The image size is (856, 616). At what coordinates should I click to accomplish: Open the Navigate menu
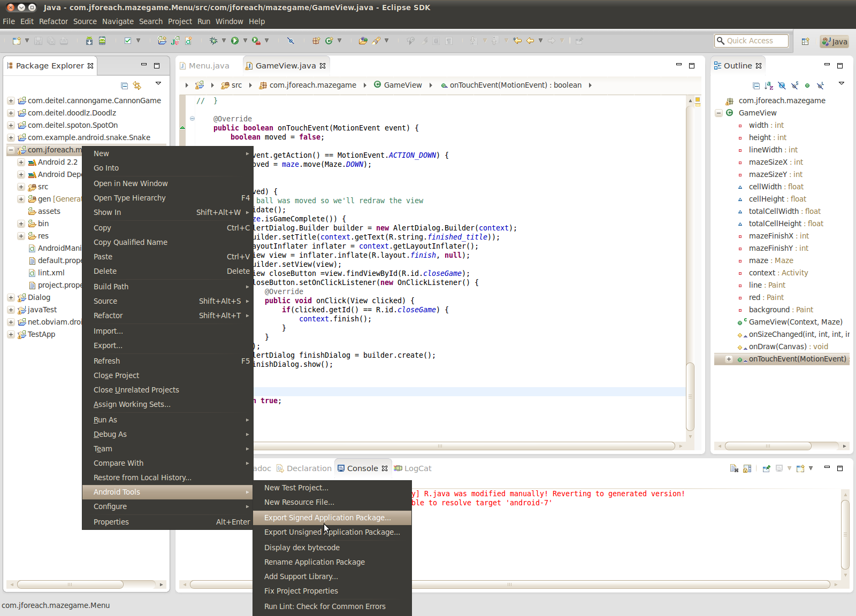pyautogui.click(x=118, y=21)
